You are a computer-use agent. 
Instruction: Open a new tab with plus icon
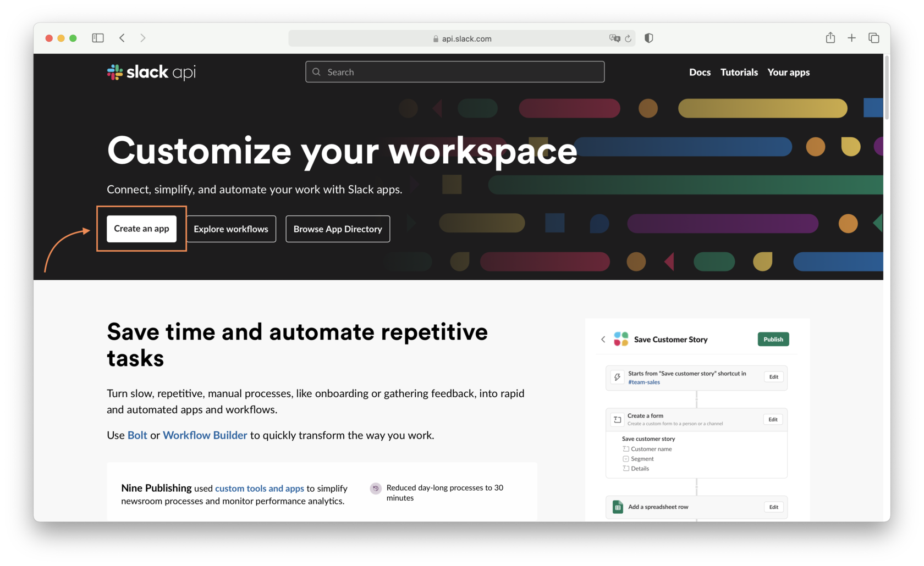click(x=851, y=38)
